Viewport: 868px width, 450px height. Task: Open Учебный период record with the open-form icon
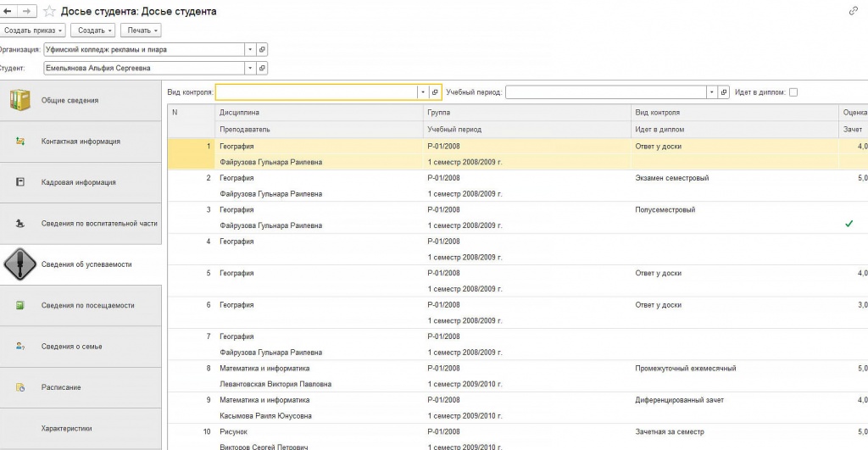tap(724, 92)
